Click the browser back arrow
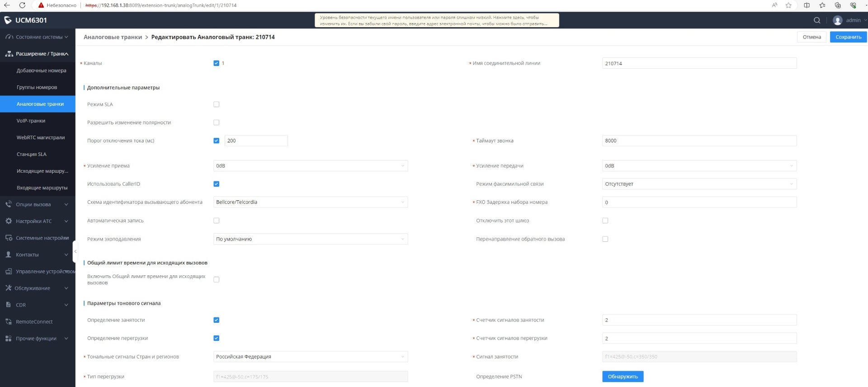The height and width of the screenshot is (387, 868). click(7, 5)
